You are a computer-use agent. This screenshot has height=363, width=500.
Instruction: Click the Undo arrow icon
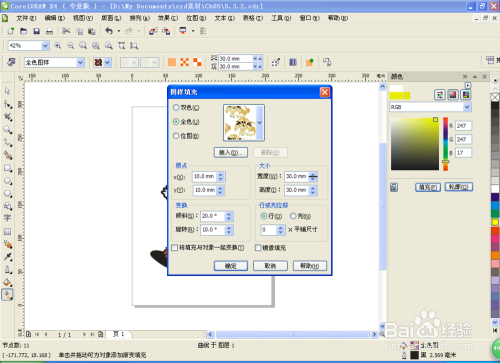point(109,31)
